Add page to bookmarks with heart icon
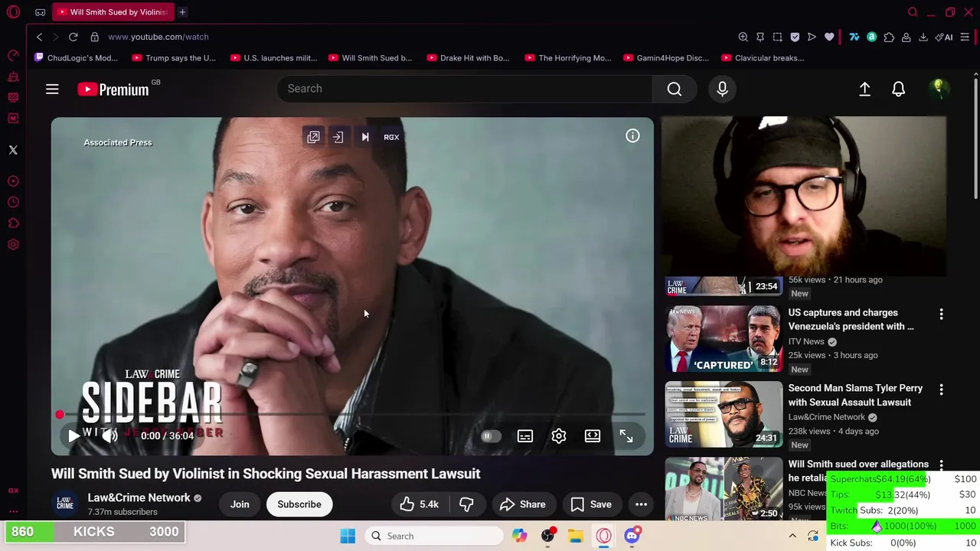Screen dimensions: 980x551 click(x=829, y=37)
